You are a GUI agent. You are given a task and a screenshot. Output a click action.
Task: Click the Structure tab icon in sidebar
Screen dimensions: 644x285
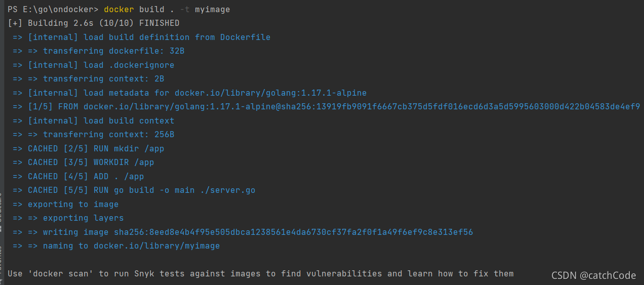(2, 228)
